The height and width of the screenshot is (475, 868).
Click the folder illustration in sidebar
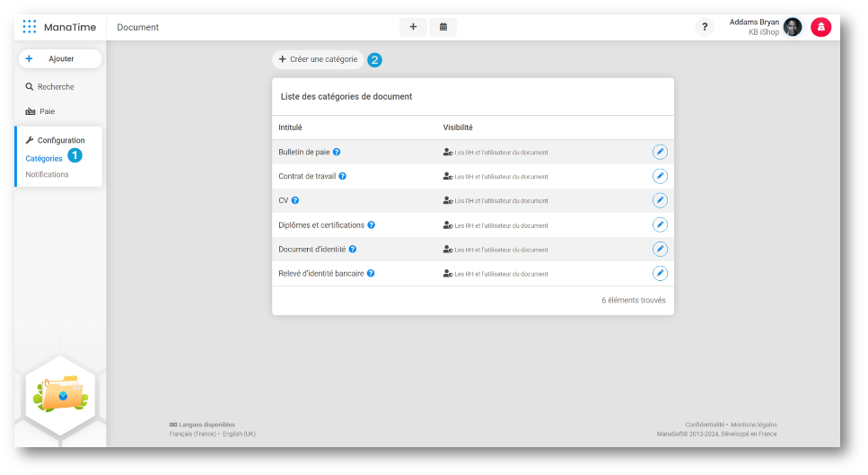60,393
